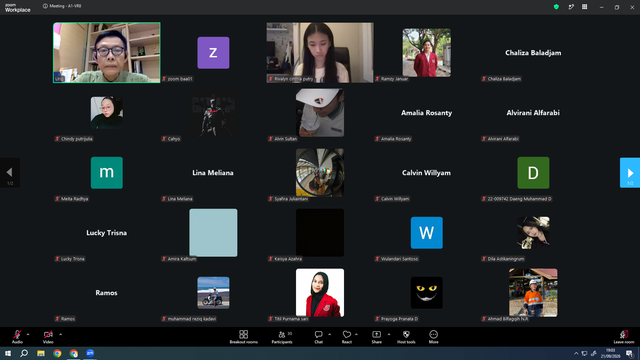Select Ahmad Bilfagqih's orange vest photo
The width and height of the screenshot is (640, 360).
point(533,293)
